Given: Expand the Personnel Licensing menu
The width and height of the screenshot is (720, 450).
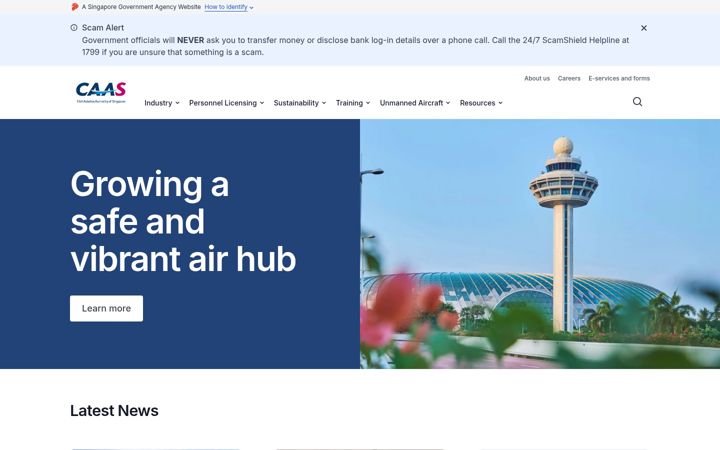Looking at the screenshot, I should (x=226, y=103).
